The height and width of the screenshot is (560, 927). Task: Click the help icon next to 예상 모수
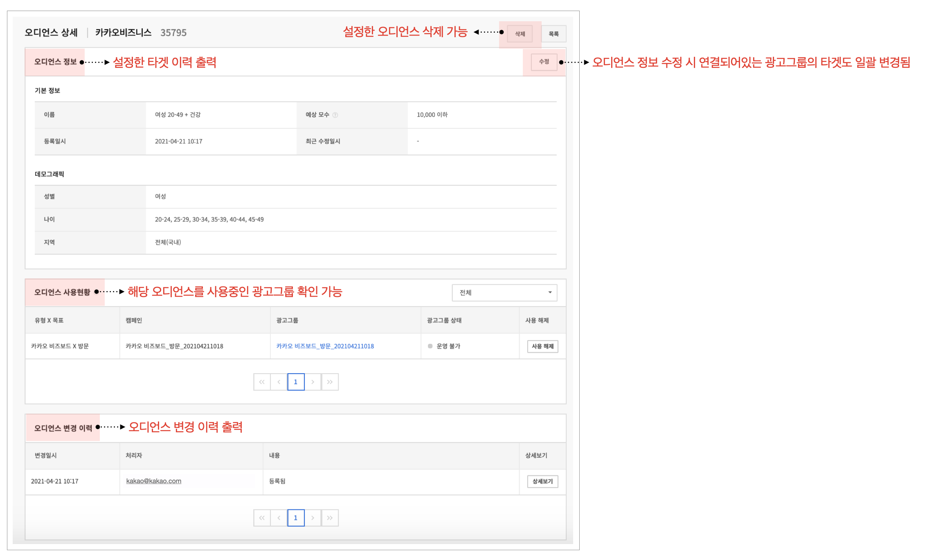[335, 115]
